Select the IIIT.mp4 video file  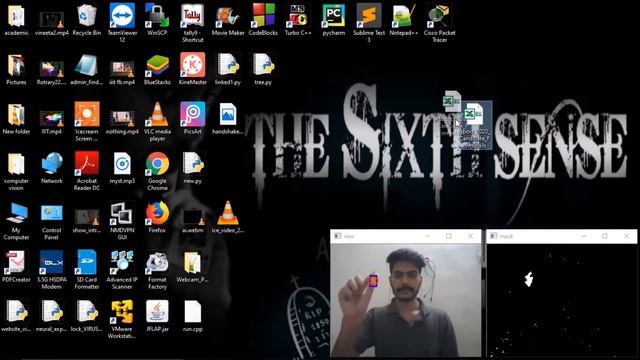pos(51,121)
